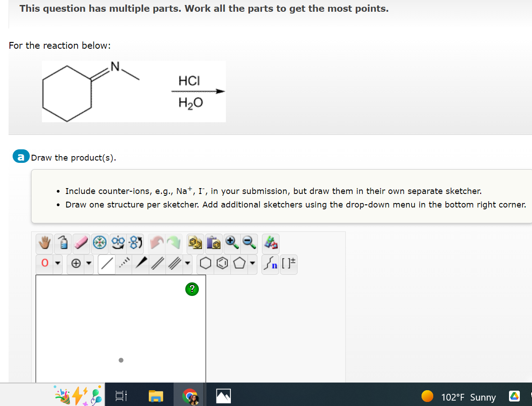Click the 'Draw the product(s).' prompt
Image resolution: width=532 pixels, height=406 pixels.
[73, 158]
